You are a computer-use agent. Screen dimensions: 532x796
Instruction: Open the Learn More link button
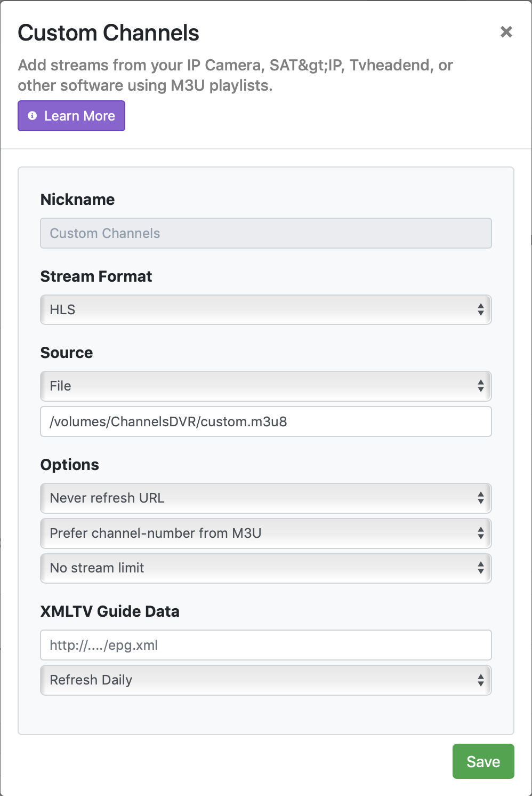71,116
